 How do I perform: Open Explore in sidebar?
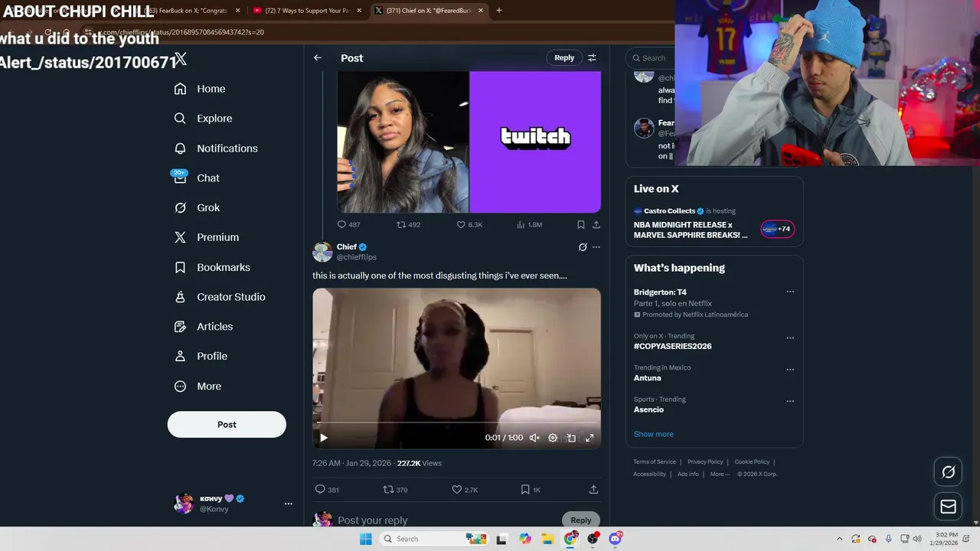coord(203,119)
